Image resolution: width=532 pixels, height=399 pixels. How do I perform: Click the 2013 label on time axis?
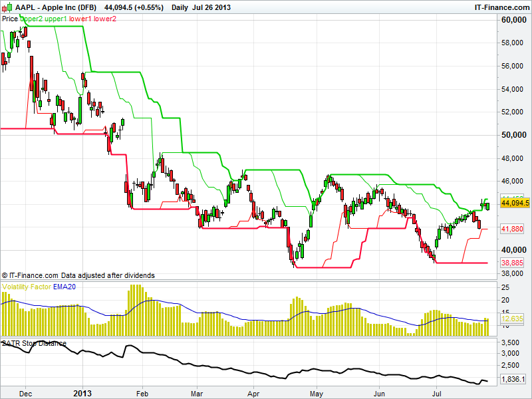(x=82, y=393)
